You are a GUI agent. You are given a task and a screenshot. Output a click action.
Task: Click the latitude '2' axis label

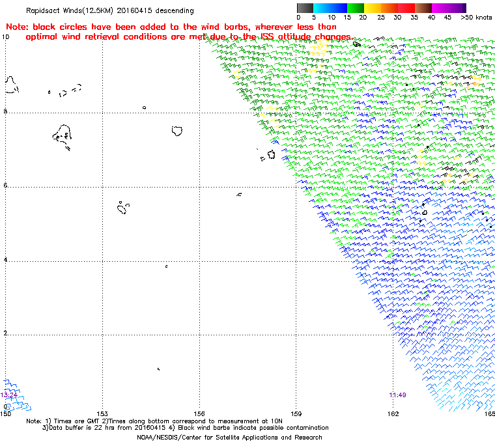pos(5,333)
